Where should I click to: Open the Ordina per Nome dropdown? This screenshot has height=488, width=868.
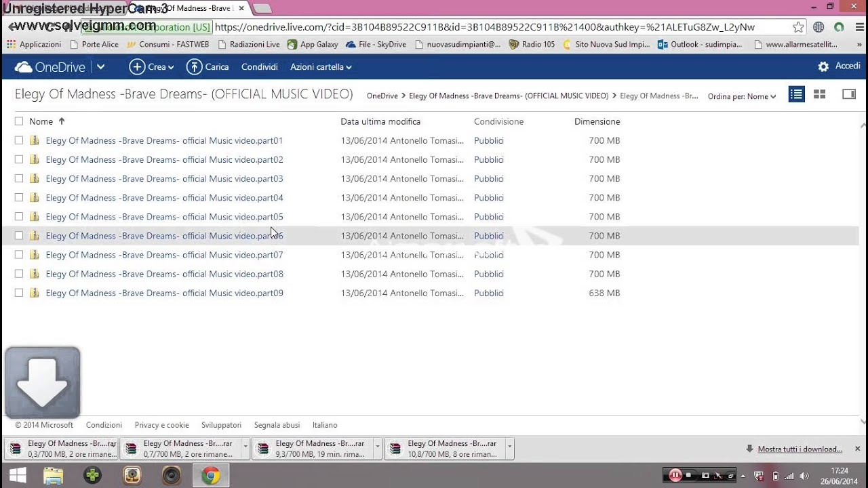[742, 96]
